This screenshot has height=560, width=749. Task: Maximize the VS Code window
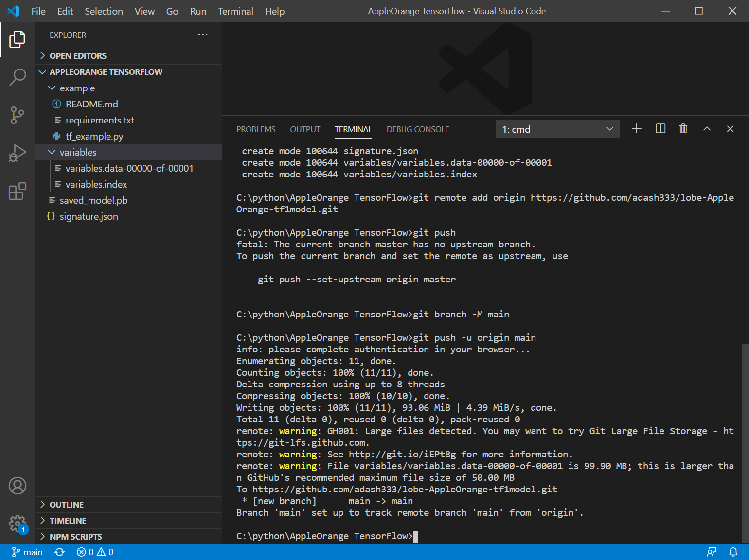point(699,11)
